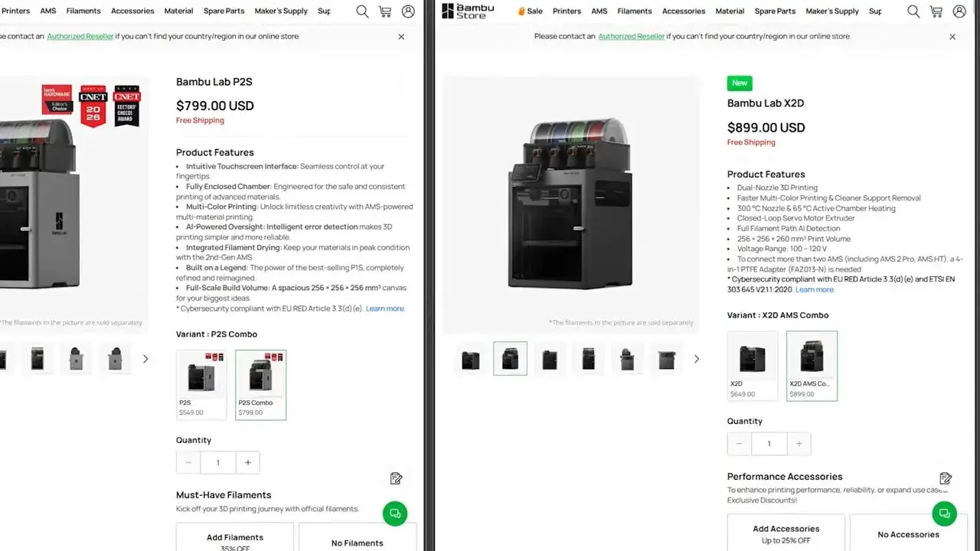
Task: Open search in left window header
Action: (x=362, y=11)
